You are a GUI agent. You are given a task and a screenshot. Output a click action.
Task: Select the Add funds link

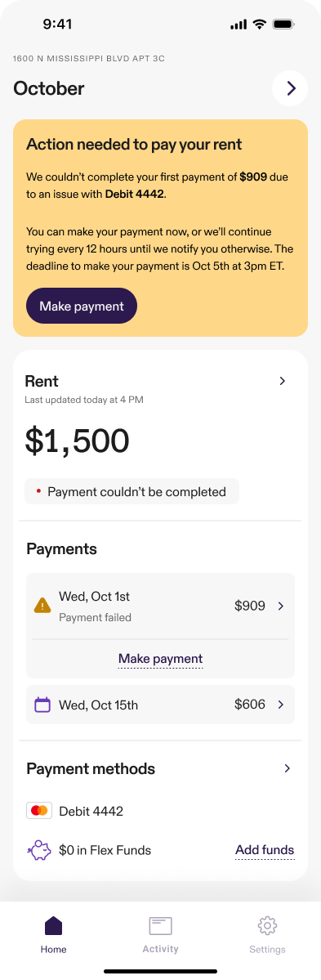click(265, 850)
